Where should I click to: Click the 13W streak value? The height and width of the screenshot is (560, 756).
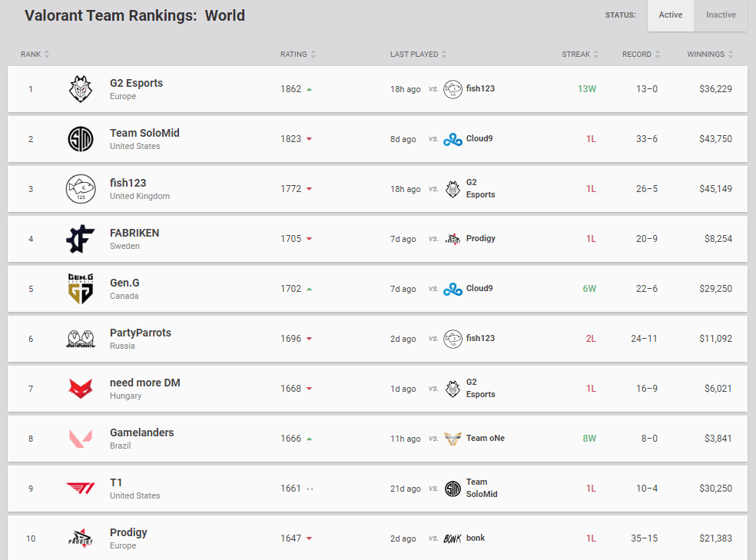click(587, 89)
